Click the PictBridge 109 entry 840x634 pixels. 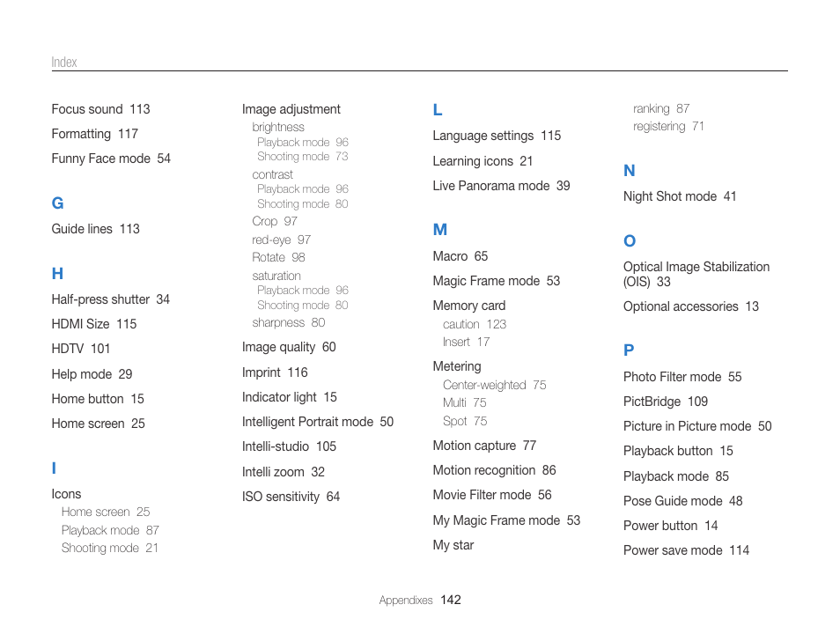tap(666, 402)
